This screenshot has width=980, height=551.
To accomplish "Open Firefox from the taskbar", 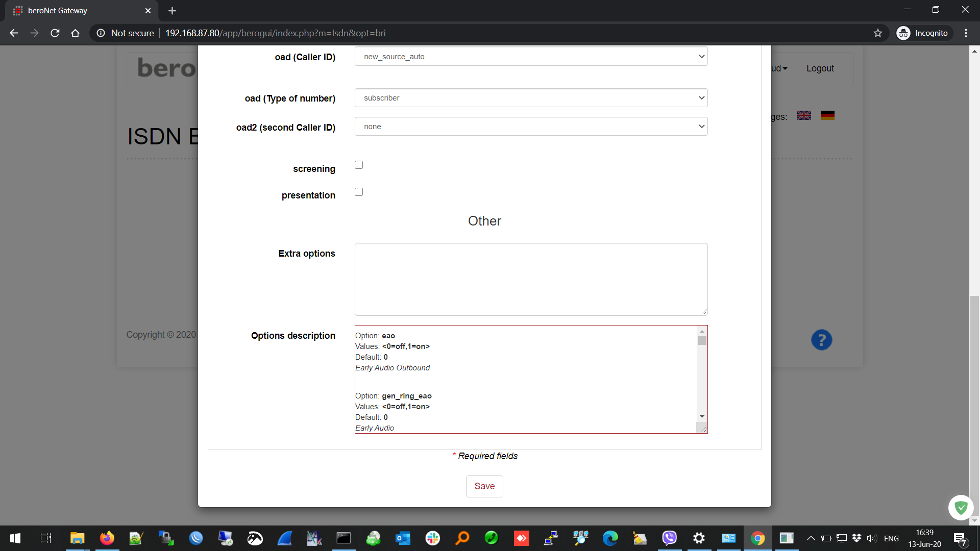I will click(x=107, y=538).
